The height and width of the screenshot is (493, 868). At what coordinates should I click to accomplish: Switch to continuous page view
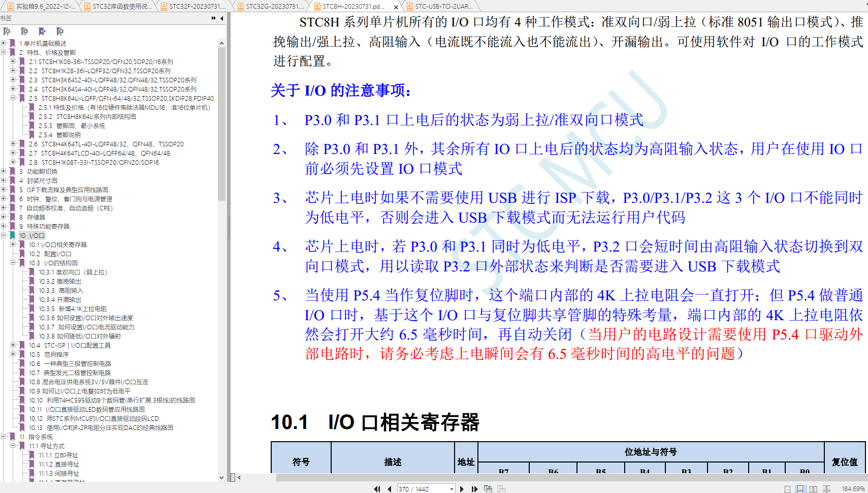(x=800, y=489)
